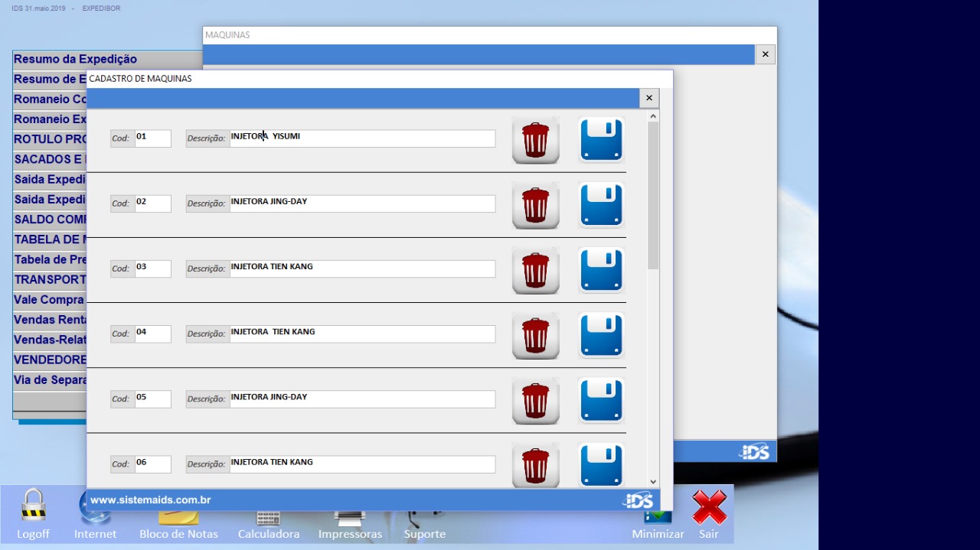Image resolution: width=980 pixels, height=550 pixels.
Task: Remove machine 04 with its trash icon
Action: click(x=536, y=335)
